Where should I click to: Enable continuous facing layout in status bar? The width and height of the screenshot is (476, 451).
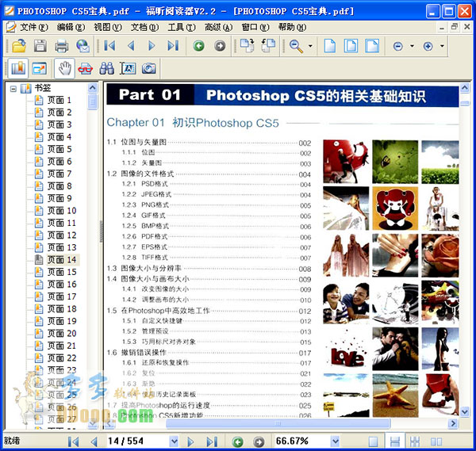click(415, 441)
